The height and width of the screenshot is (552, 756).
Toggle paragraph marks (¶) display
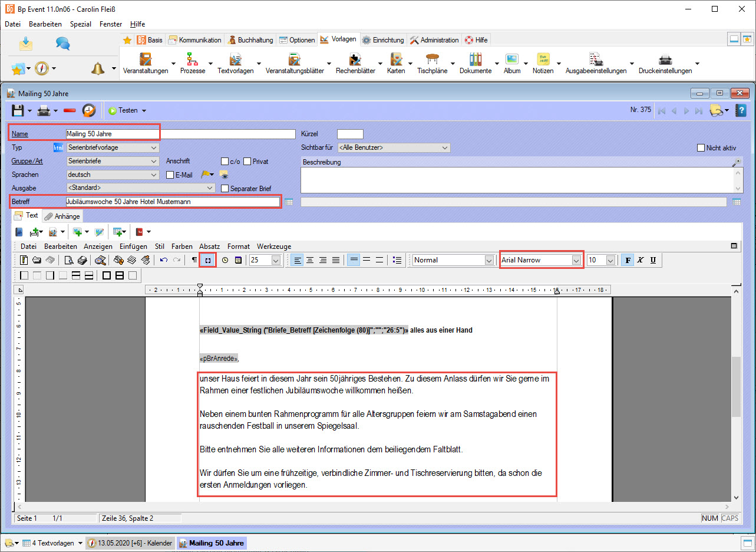tap(194, 260)
